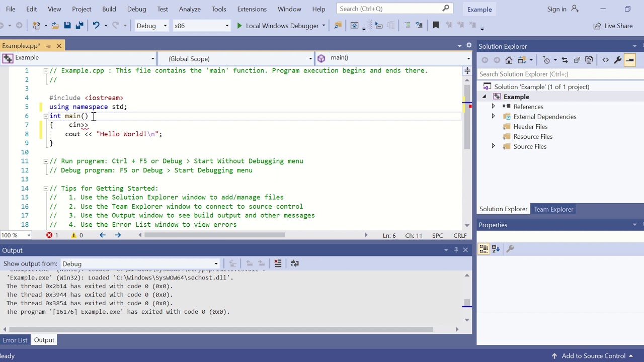The image size is (644, 362).
Task: Open the Show output from dropdown
Action: click(x=140, y=263)
